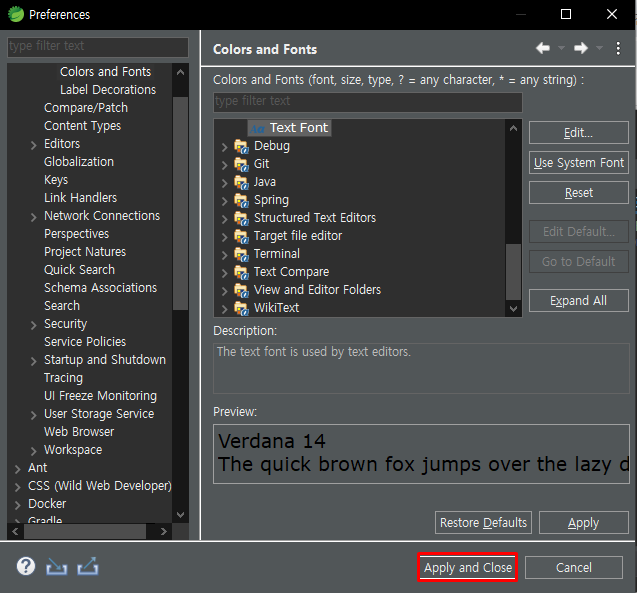Click the Aa icon beside Text Font
This screenshot has width=637, height=593.
pyautogui.click(x=257, y=129)
